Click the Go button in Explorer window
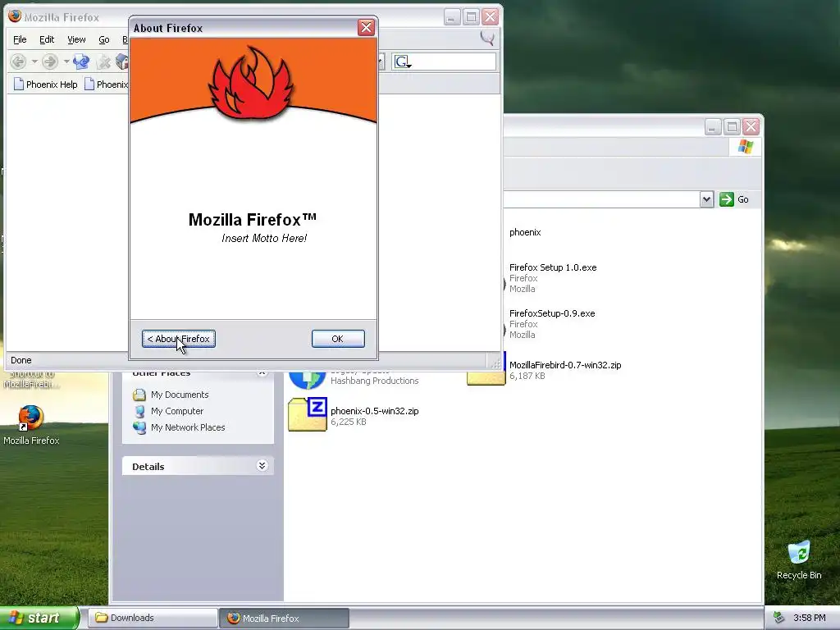The height and width of the screenshot is (630, 840). point(734,199)
